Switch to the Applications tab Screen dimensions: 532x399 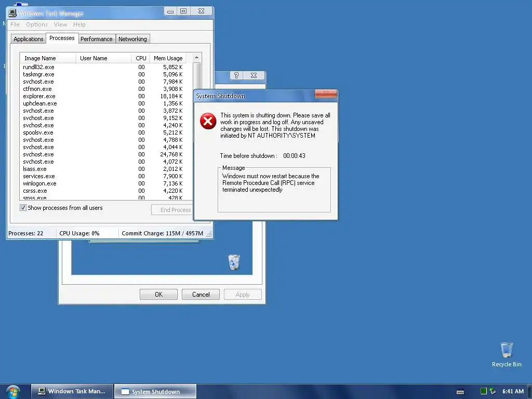[x=28, y=39]
